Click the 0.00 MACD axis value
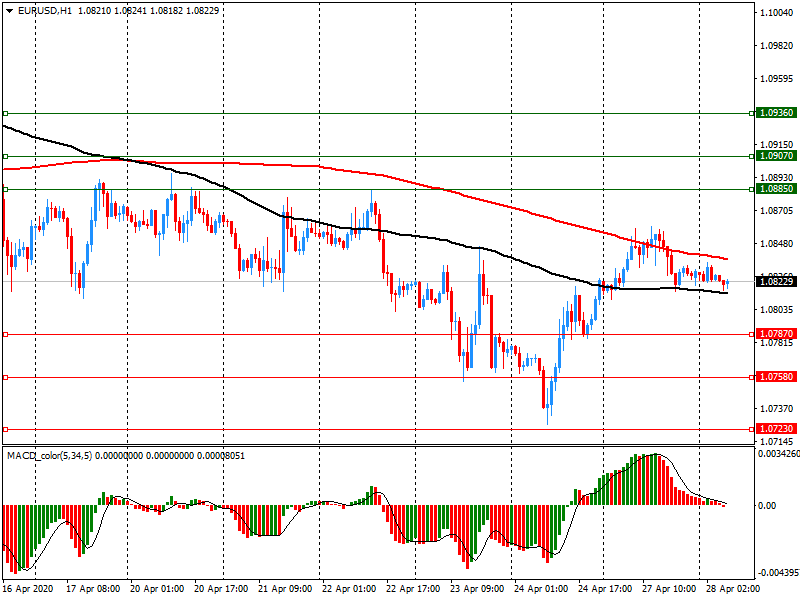The image size is (800, 600). coord(767,505)
